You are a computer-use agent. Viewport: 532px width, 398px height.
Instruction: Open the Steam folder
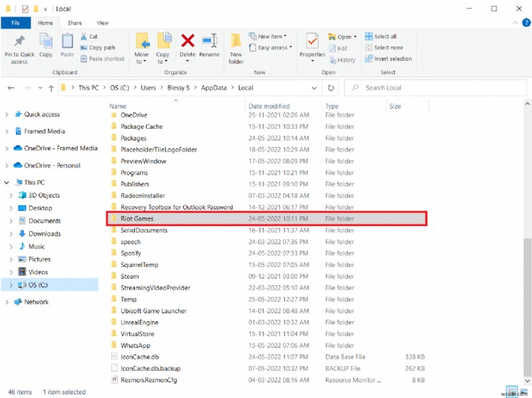(130, 276)
